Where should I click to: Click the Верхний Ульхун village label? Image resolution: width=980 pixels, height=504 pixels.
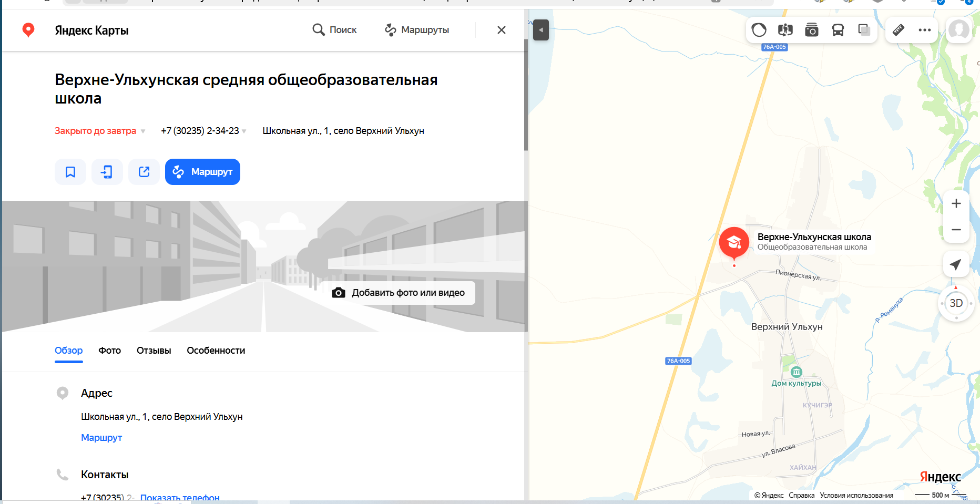tap(787, 327)
